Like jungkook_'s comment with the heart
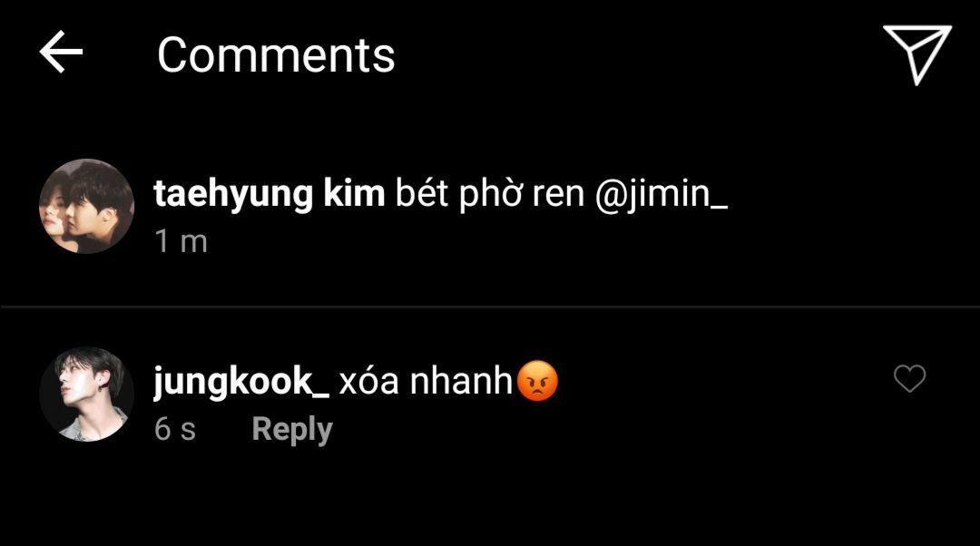Image resolution: width=980 pixels, height=546 pixels. (x=909, y=378)
